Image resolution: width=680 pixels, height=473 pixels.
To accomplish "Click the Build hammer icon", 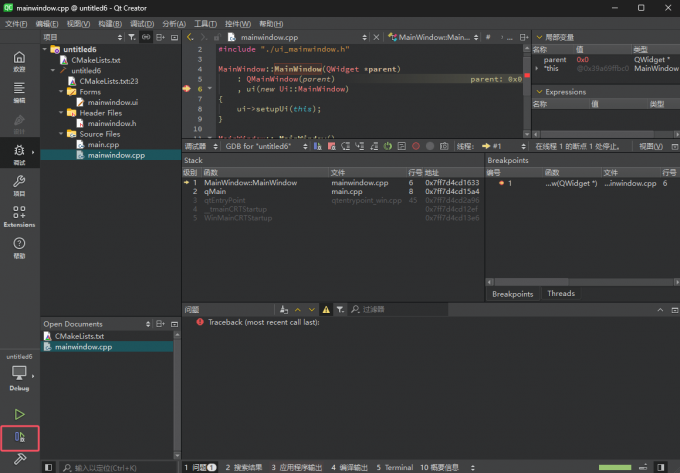I will [x=20, y=459].
